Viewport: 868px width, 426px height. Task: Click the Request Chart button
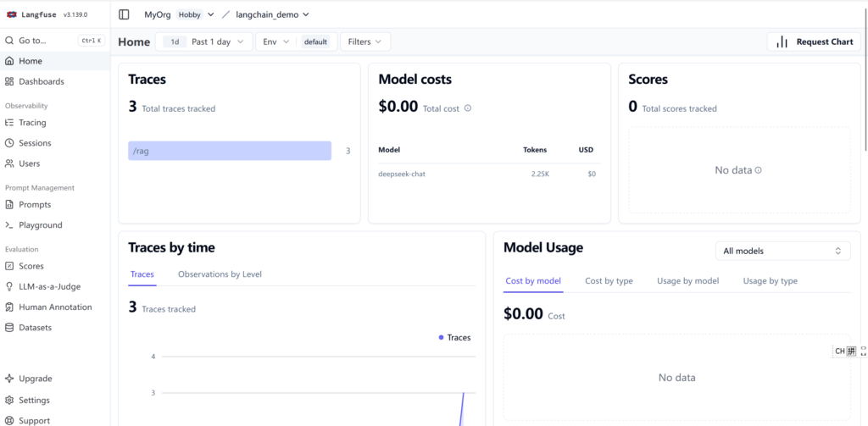(x=814, y=41)
